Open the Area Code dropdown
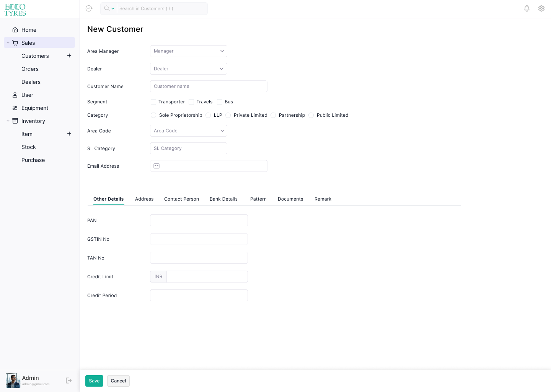551x392 pixels. pos(189,131)
